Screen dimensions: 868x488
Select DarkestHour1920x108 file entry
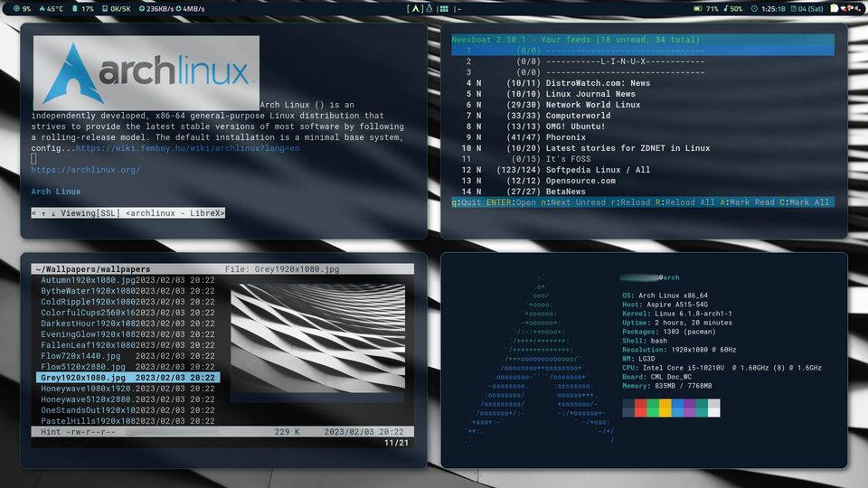pyautogui.click(x=127, y=324)
